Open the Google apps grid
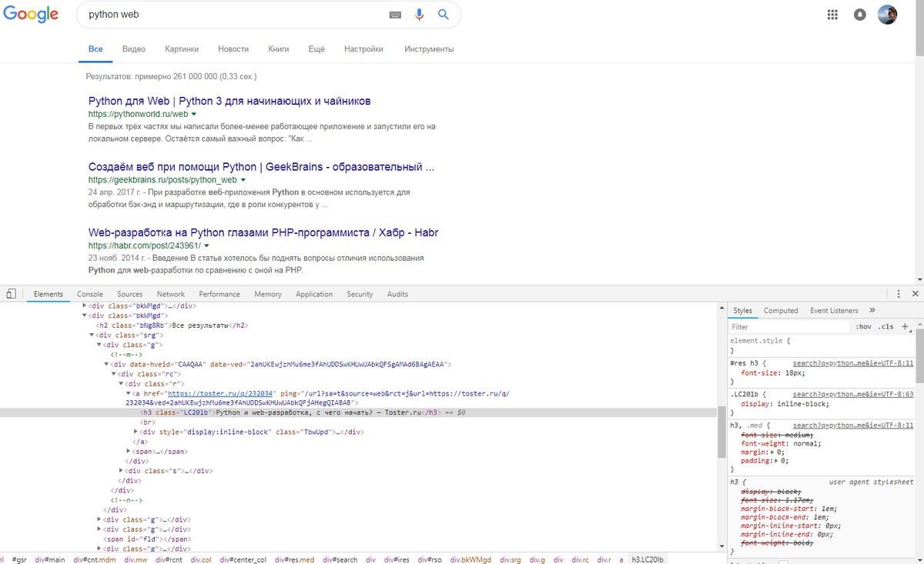This screenshot has height=564, width=924. coord(832,15)
